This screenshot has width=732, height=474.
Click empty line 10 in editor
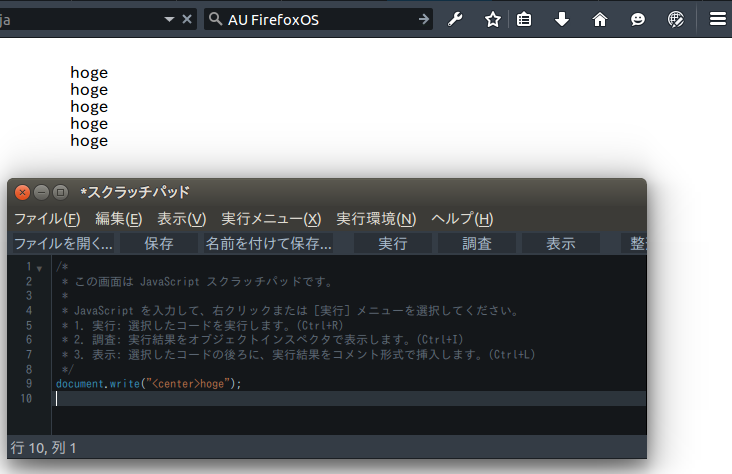[x=349, y=398]
